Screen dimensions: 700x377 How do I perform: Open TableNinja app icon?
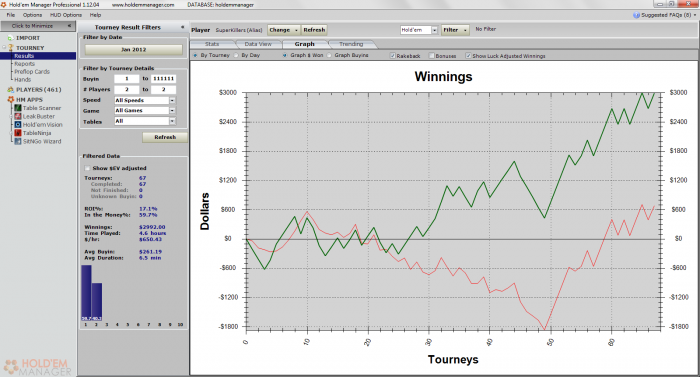18,133
